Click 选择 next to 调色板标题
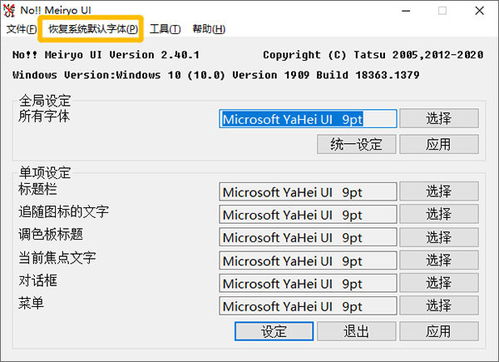Viewport: 499px width, 362px height. [439, 237]
